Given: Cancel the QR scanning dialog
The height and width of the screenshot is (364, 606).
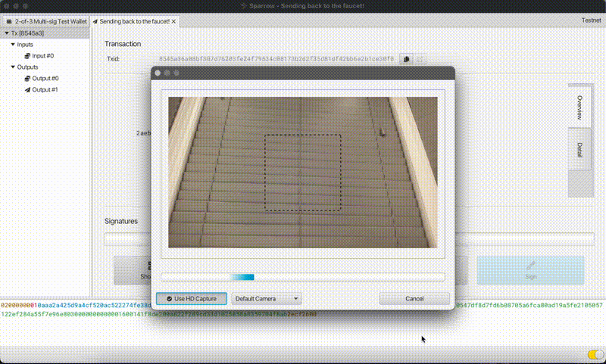Looking at the screenshot, I should 414,299.
